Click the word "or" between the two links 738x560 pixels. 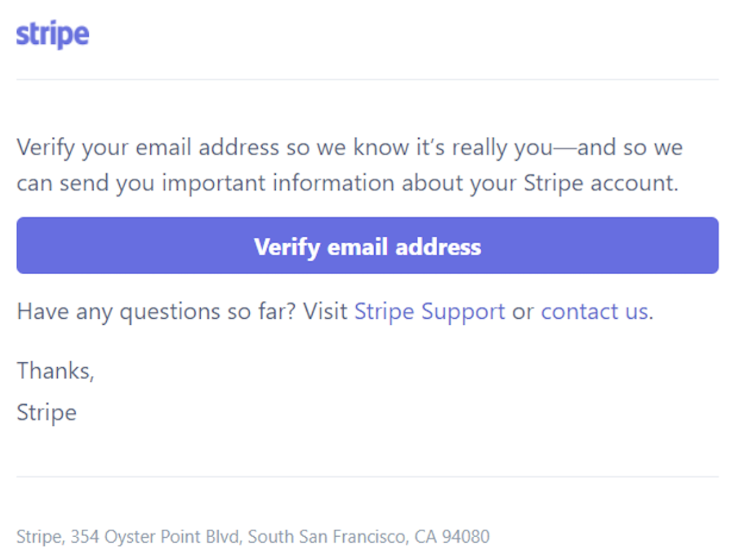tap(523, 312)
